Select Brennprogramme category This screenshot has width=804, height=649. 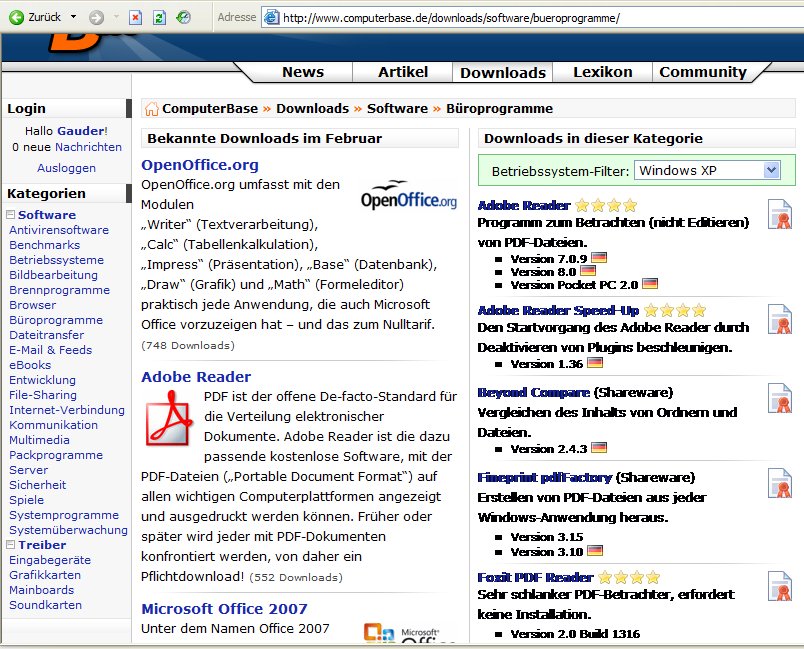point(59,290)
